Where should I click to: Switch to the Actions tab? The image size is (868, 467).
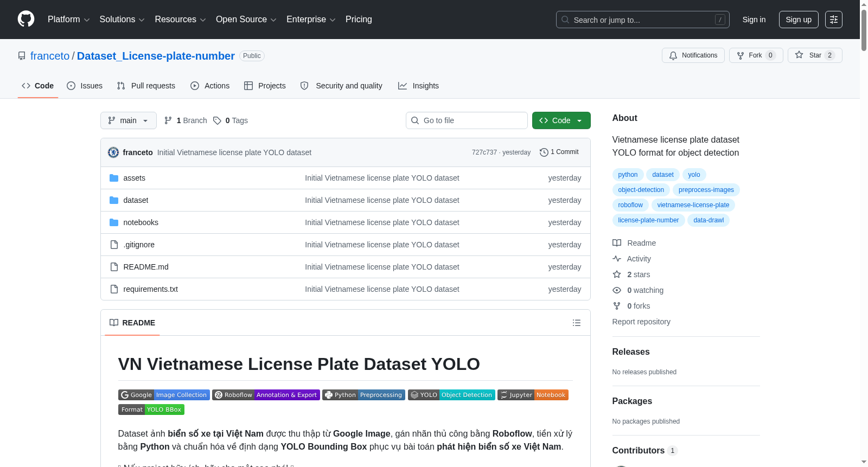coord(210,86)
